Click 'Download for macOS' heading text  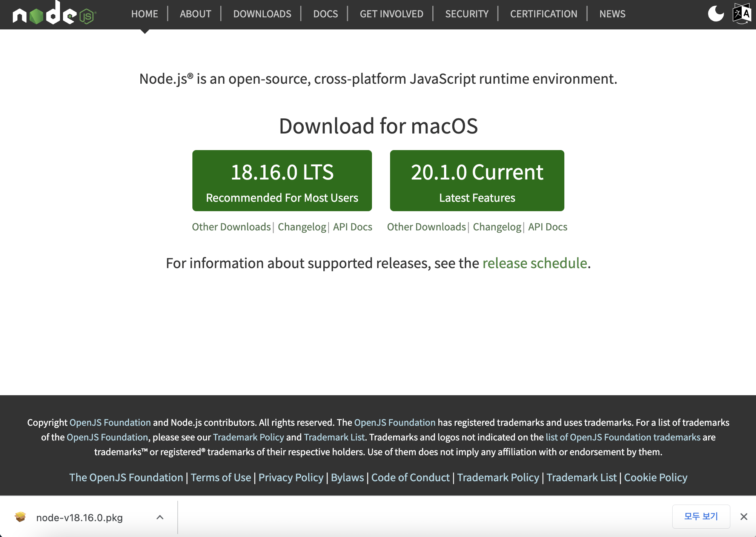click(378, 126)
